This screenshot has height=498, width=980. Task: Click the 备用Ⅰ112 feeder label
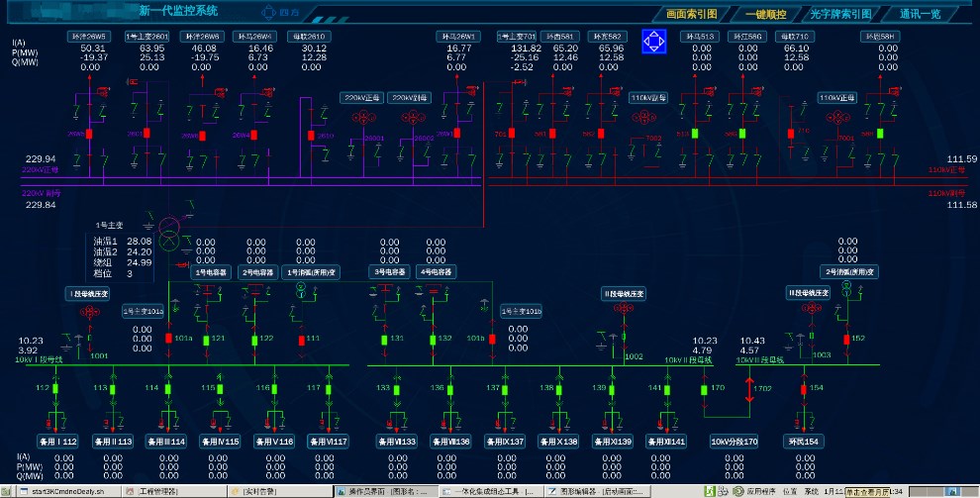(57, 441)
